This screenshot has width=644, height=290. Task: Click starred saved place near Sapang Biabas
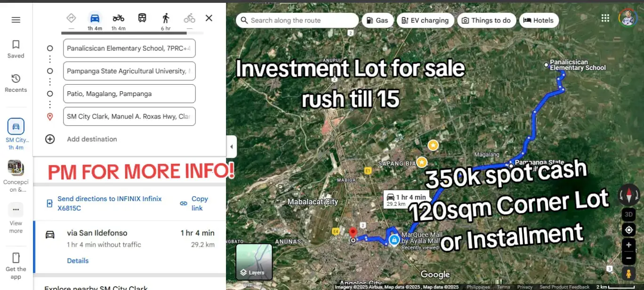[x=422, y=162]
